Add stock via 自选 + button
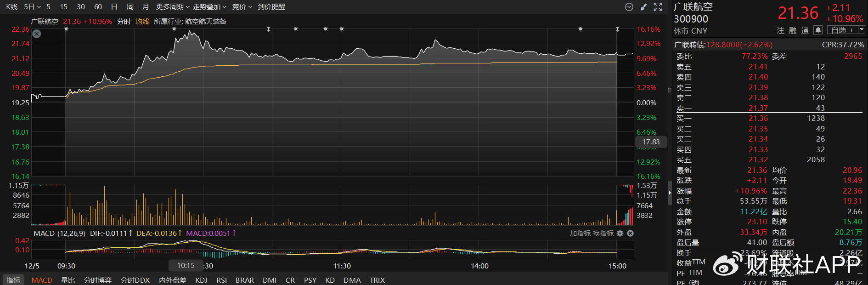The width and height of the screenshot is (868, 285). [842, 30]
